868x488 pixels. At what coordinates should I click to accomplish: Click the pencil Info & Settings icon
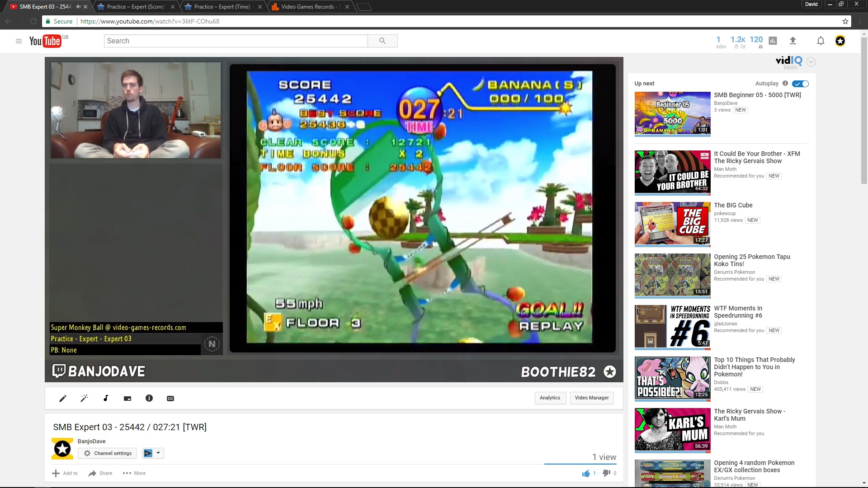pos(63,398)
